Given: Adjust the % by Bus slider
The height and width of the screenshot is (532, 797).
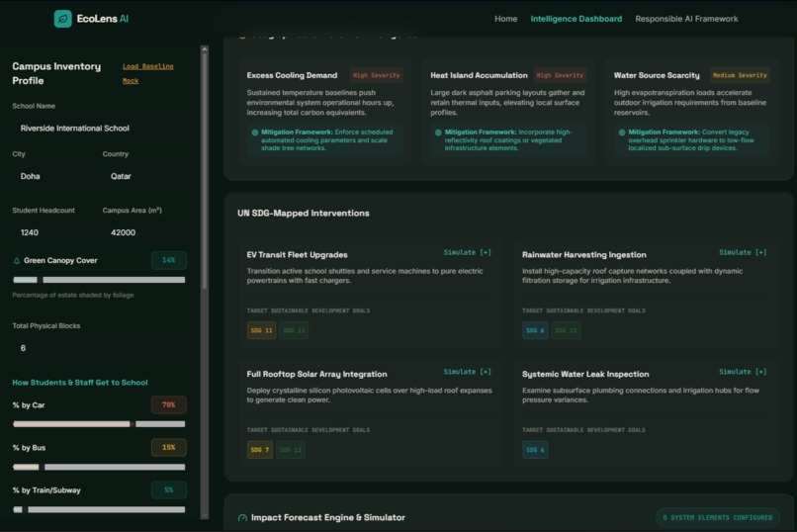Looking at the screenshot, I should pyautogui.click(x=99, y=467).
